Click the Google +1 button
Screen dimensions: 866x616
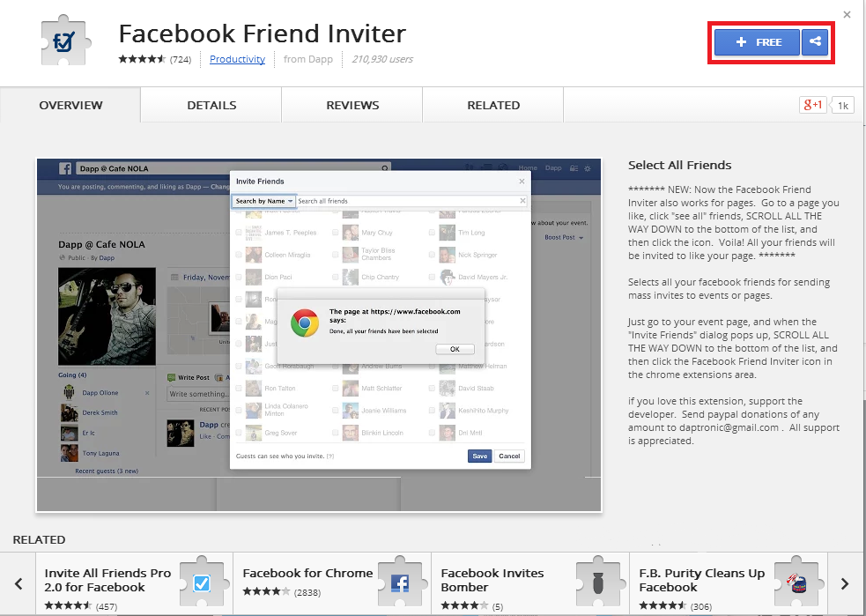812,104
